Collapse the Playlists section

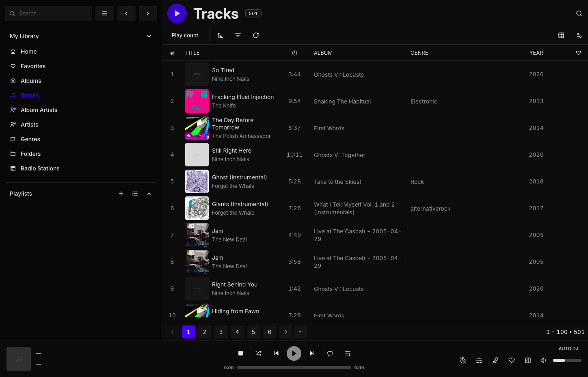(x=149, y=194)
